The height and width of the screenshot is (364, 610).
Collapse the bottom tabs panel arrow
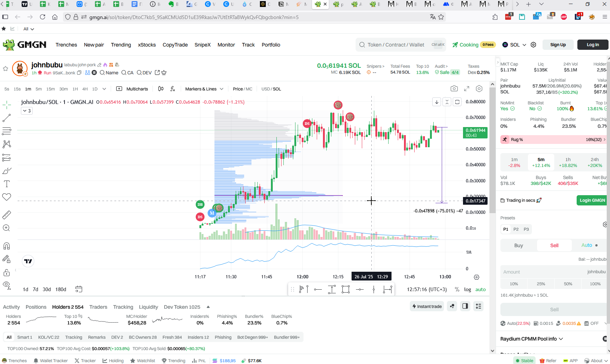208,307
